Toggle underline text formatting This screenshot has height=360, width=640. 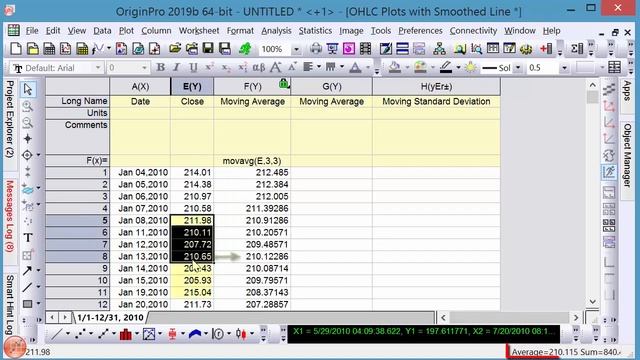tap(193, 67)
